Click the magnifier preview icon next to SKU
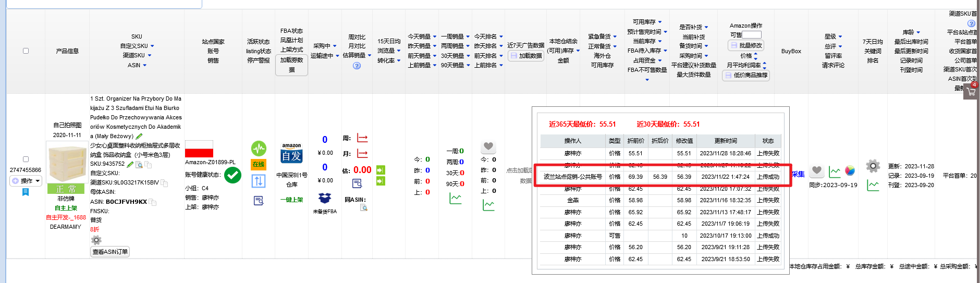 (139, 165)
